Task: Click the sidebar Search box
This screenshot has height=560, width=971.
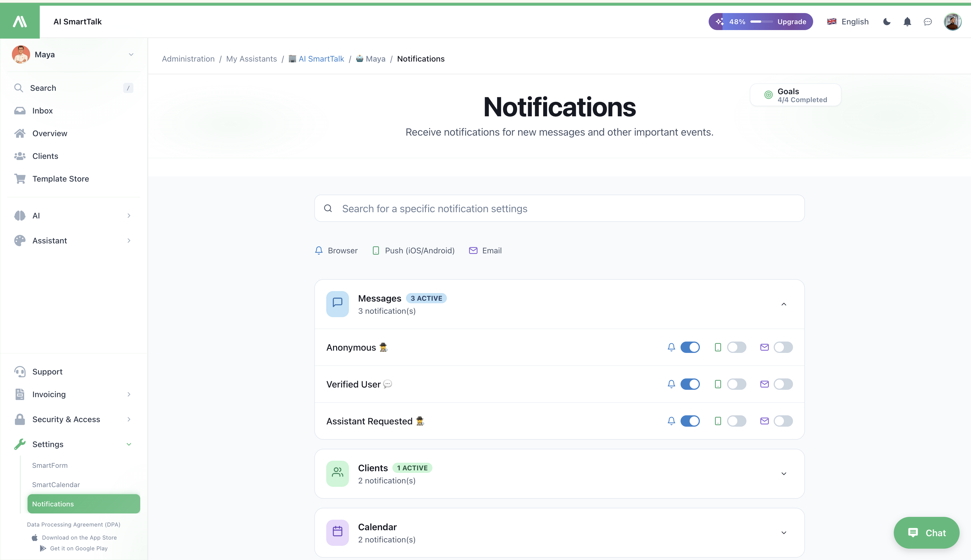Action: coord(74,88)
